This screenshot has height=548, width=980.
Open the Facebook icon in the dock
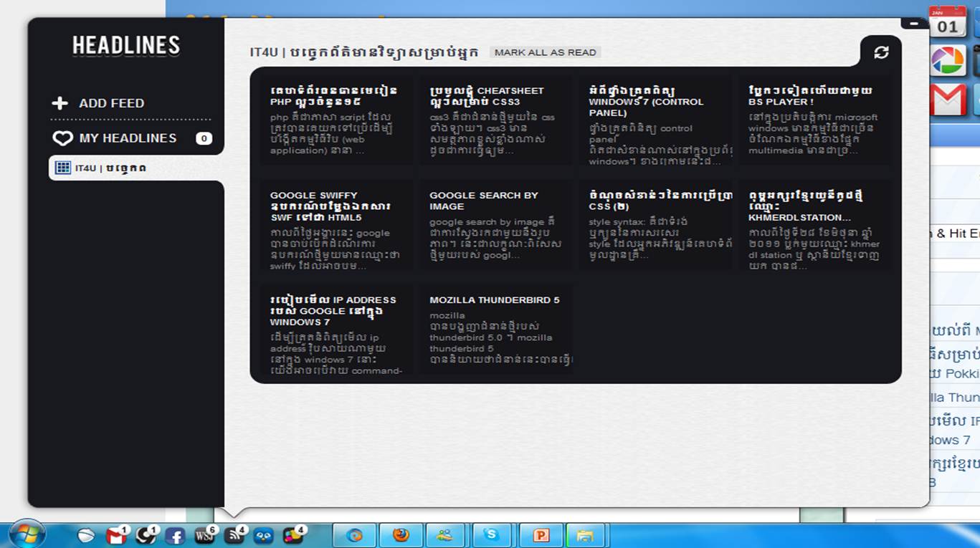point(174,536)
